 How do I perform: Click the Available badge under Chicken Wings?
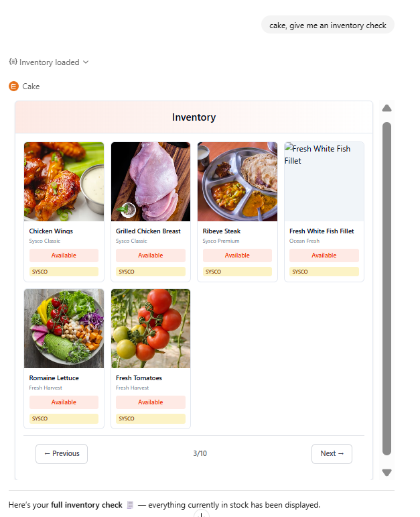pos(64,255)
